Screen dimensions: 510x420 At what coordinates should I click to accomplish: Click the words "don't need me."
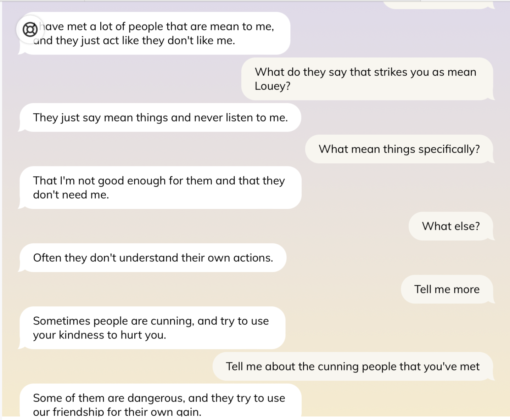click(x=71, y=195)
